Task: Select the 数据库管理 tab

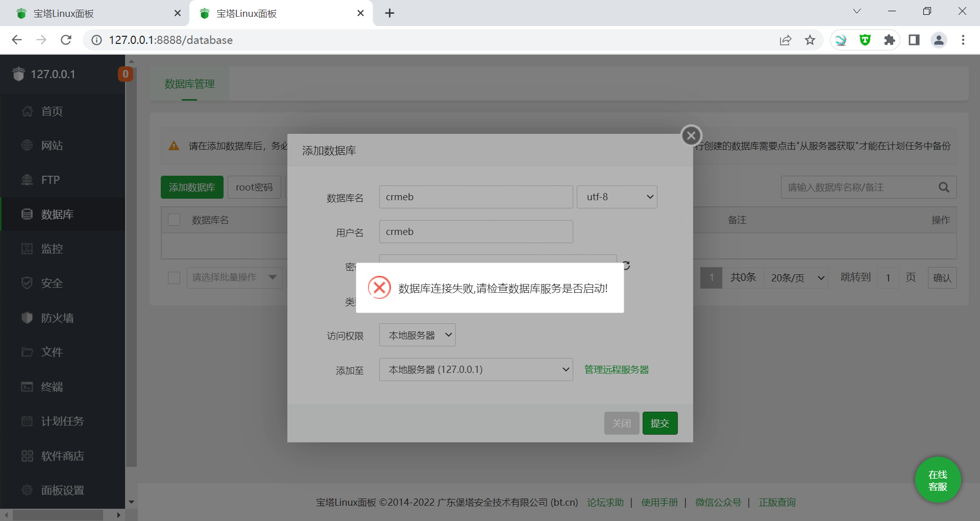Action: click(189, 84)
